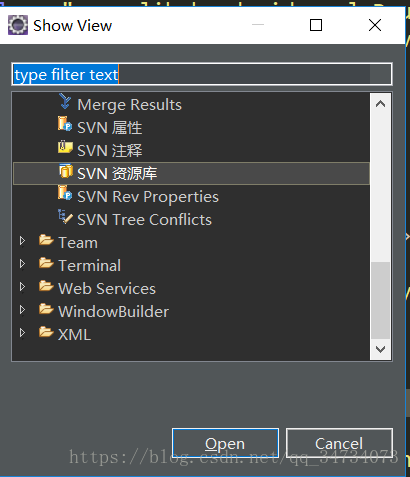Select the SVN 资源库 repository icon
The width and height of the screenshot is (410, 477).
click(x=66, y=171)
